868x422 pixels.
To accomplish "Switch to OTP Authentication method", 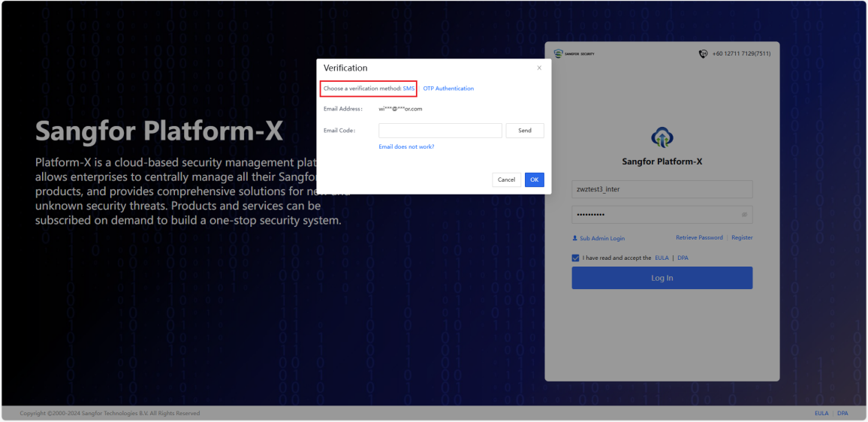I will 448,89.
